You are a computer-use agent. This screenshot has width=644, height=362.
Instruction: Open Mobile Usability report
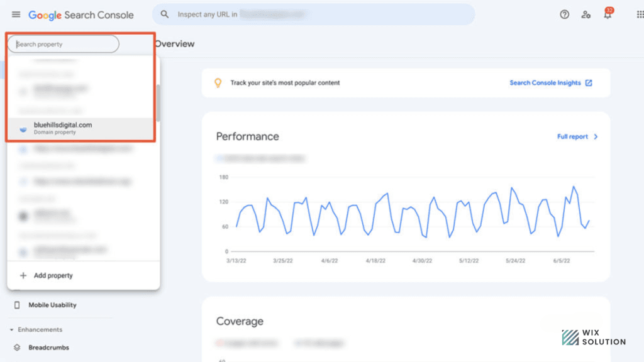(x=52, y=305)
